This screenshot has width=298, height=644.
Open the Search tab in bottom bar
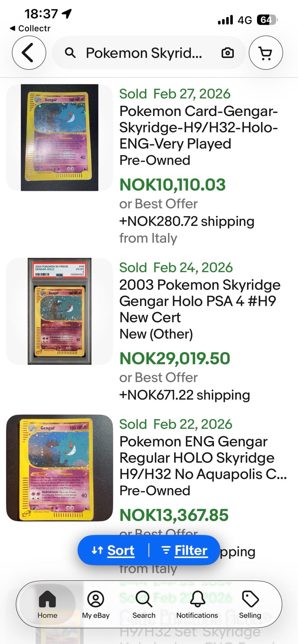pyautogui.click(x=144, y=604)
